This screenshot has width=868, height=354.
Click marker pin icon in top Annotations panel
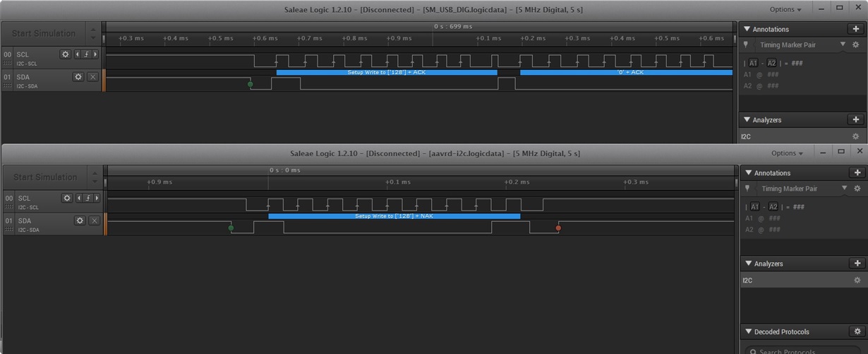click(747, 45)
